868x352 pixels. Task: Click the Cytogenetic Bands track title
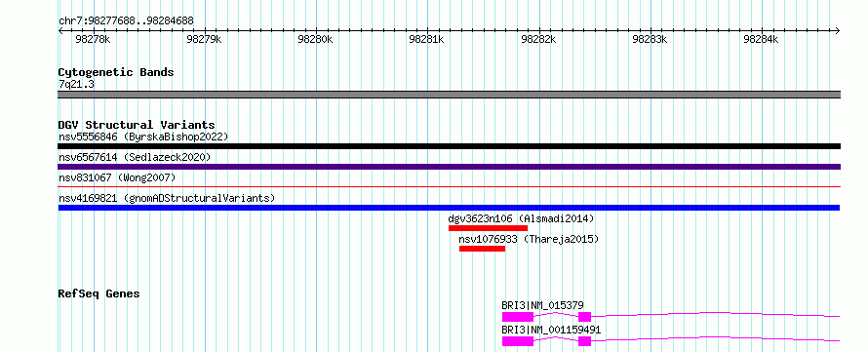116,72
